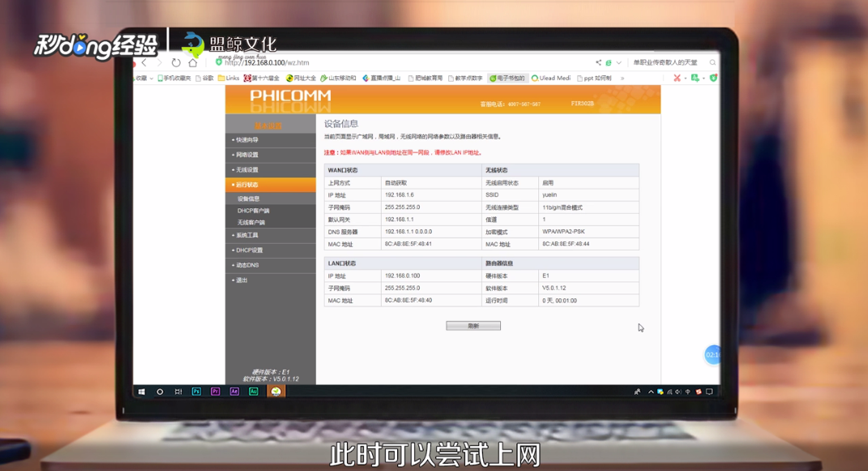Open the notification center icon
Viewport: 868px width, 471px height.
(x=709, y=392)
